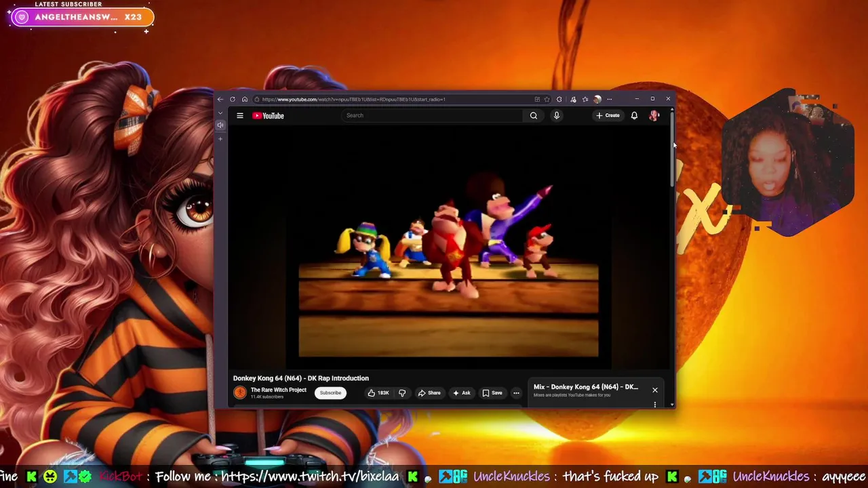Open the 11.4K subscribers text
Screen dimensions: 868x488
(x=267, y=396)
